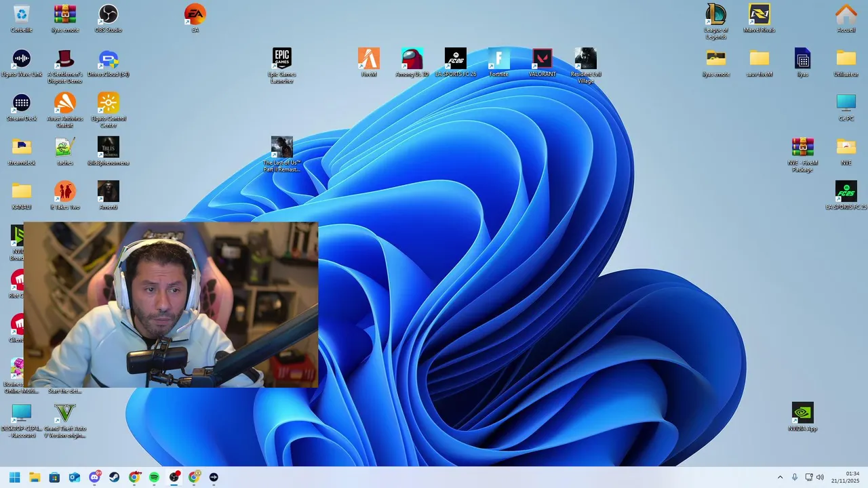Open the volume tray icon
The width and height of the screenshot is (868, 488).
click(821, 477)
